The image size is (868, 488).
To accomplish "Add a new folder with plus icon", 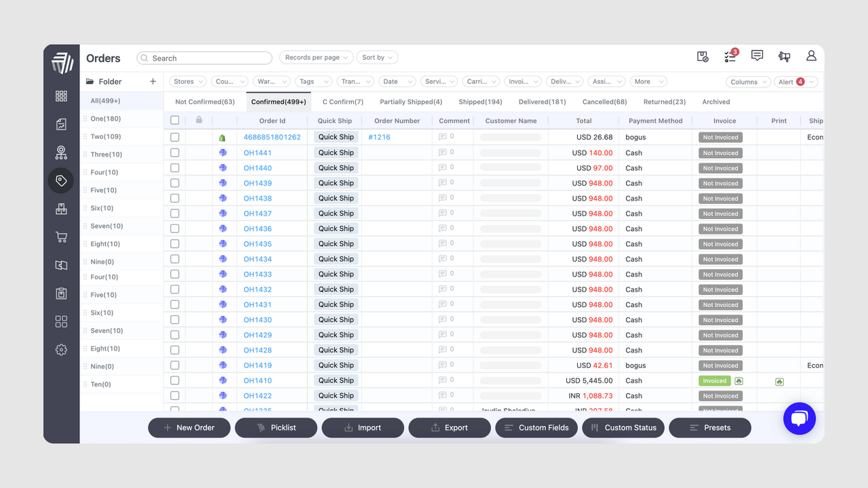I will click(153, 81).
